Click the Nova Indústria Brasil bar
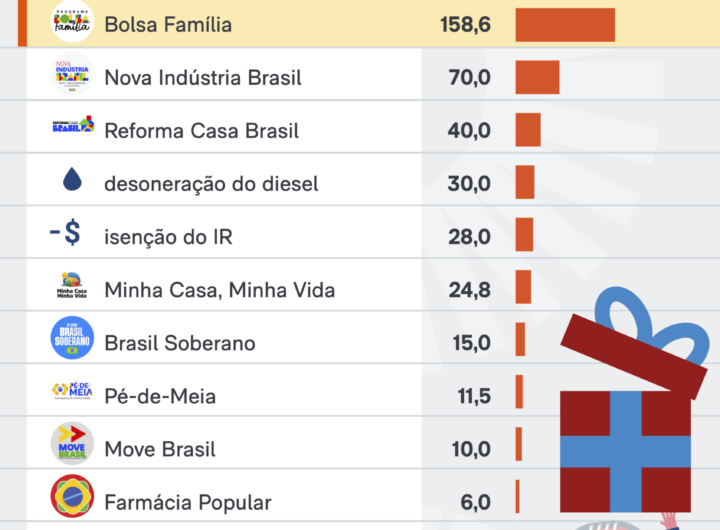Viewport: 720px width, 530px height. [x=537, y=77]
